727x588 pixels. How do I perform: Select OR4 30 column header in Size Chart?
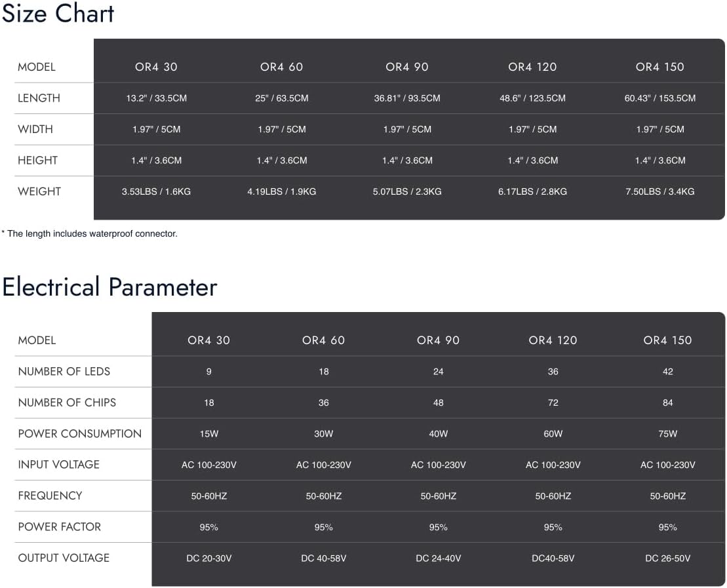(156, 67)
